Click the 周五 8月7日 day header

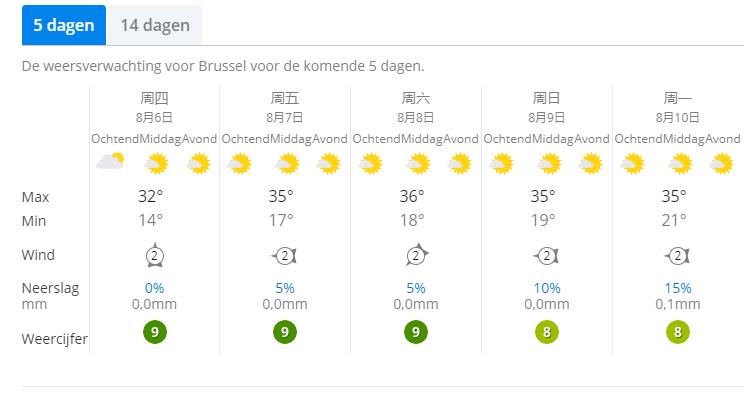click(x=285, y=107)
